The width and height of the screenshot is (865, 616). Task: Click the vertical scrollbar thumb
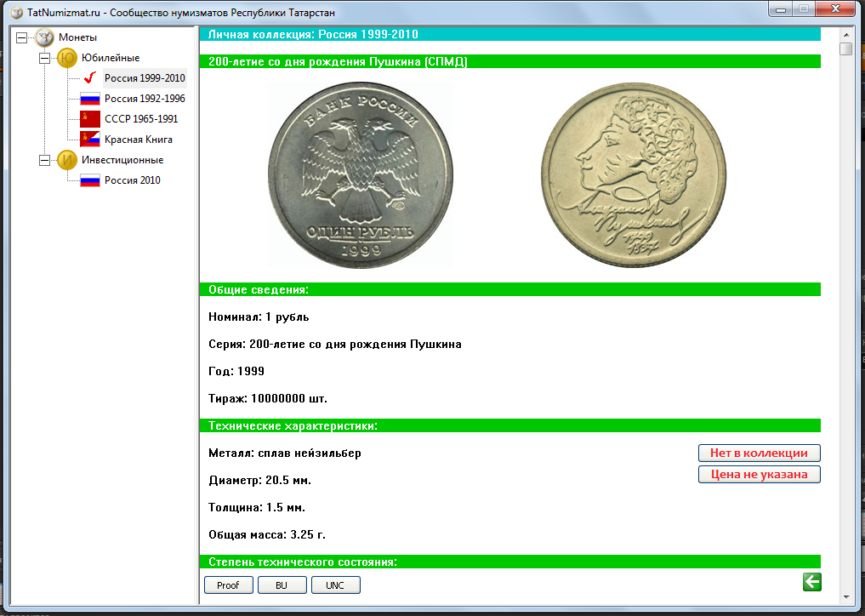pos(845,48)
